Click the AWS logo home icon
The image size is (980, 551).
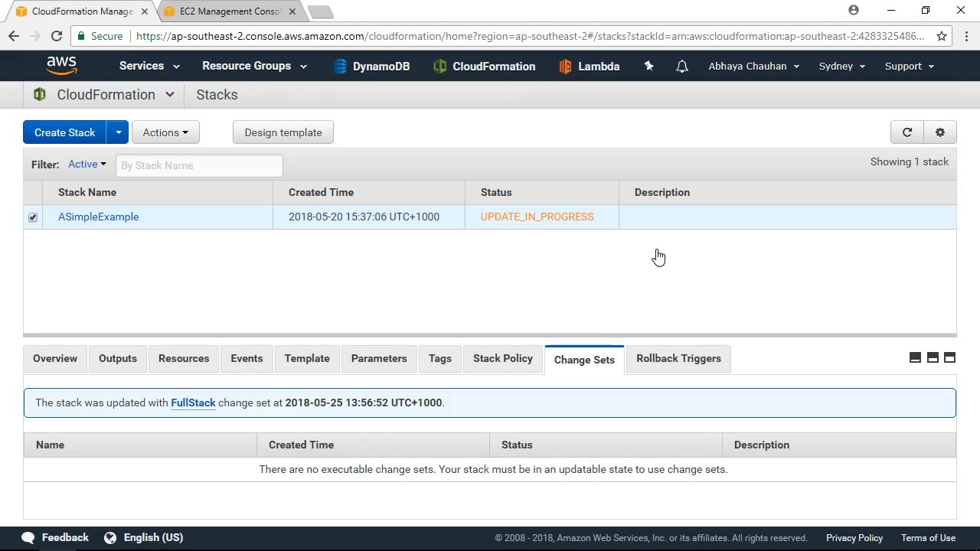[x=61, y=66]
